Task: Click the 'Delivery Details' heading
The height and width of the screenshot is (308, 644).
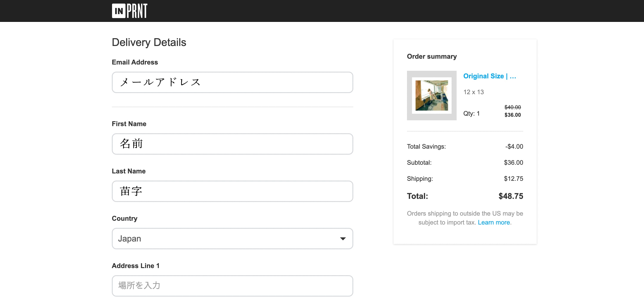Action: [149, 42]
